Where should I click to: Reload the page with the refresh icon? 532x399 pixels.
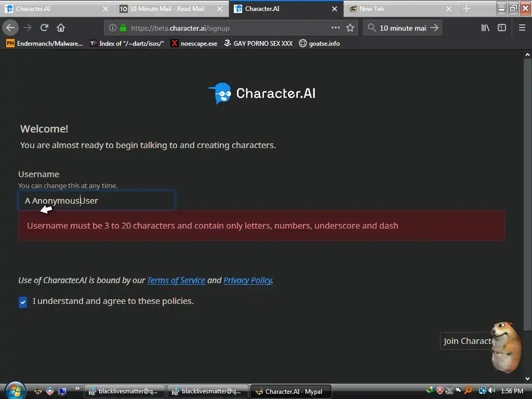click(44, 28)
